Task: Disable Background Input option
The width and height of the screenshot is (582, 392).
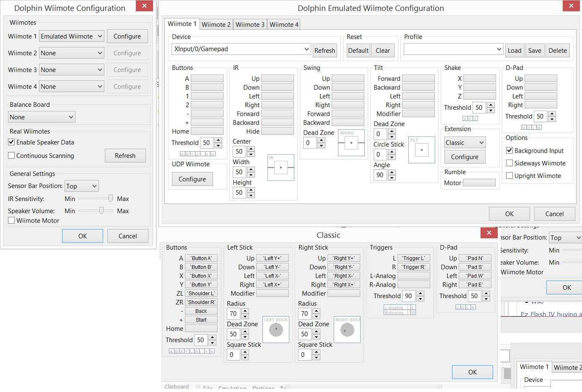Action: point(509,150)
